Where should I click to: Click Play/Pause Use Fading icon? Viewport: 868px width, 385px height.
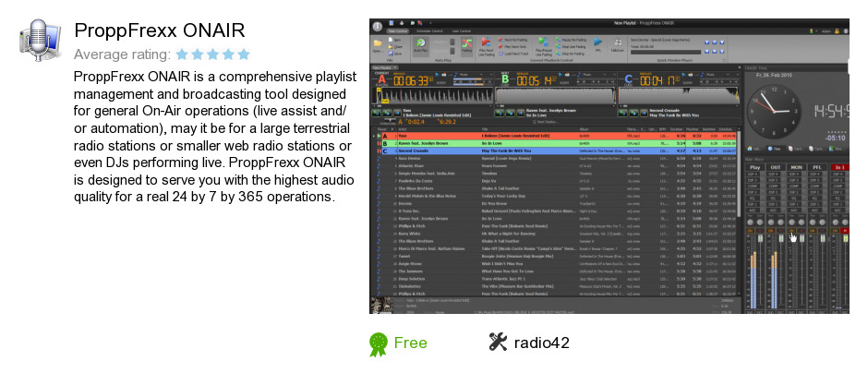click(x=544, y=43)
